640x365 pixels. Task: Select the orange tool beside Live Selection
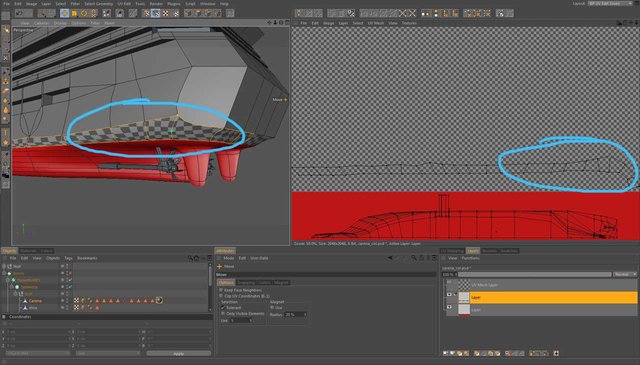[74, 13]
